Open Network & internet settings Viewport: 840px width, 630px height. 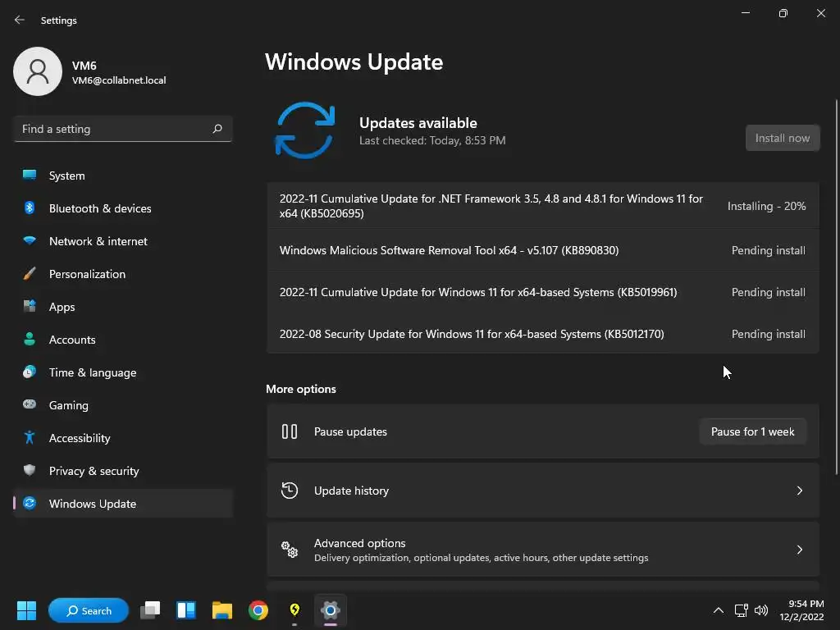point(123,240)
